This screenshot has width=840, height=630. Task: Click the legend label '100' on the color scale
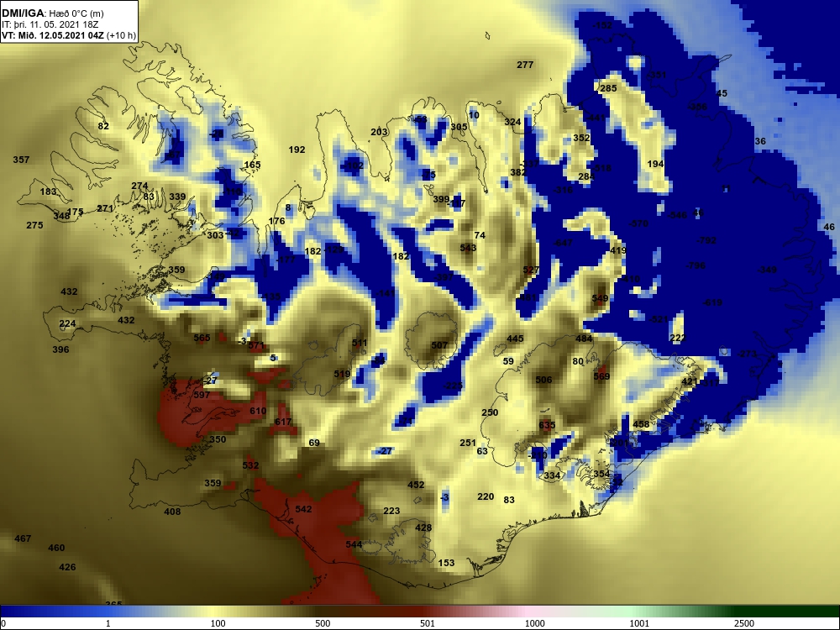click(x=218, y=623)
